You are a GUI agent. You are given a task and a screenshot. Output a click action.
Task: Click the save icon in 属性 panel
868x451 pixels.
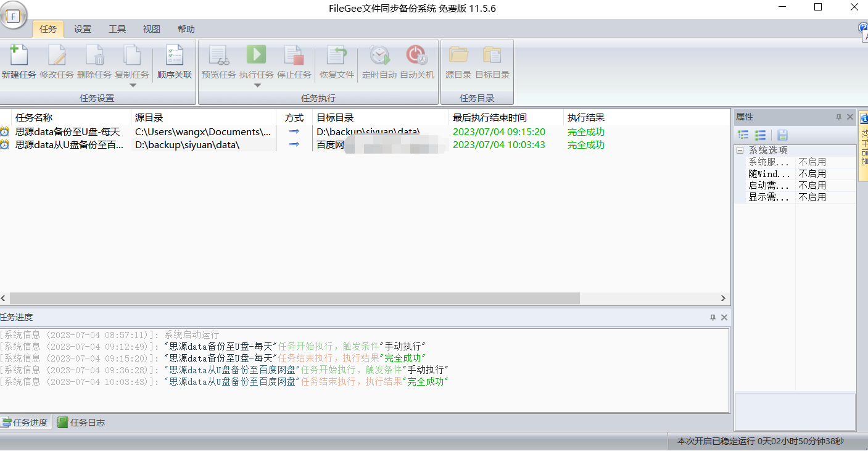pos(782,135)
